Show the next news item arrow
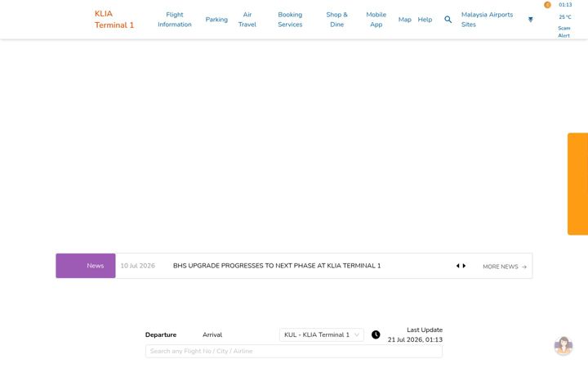 [464, 266]
